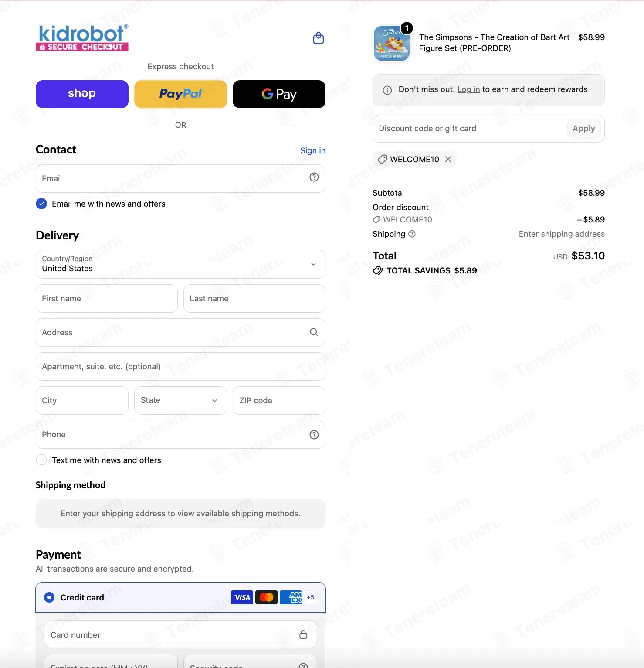The image size is (644, 668).
Task: Choose PayPal express checkout
Action: (x=180, y=94)
